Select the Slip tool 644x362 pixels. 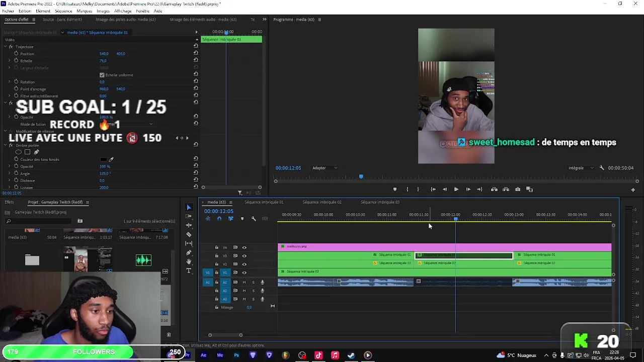tap(189, 243)
